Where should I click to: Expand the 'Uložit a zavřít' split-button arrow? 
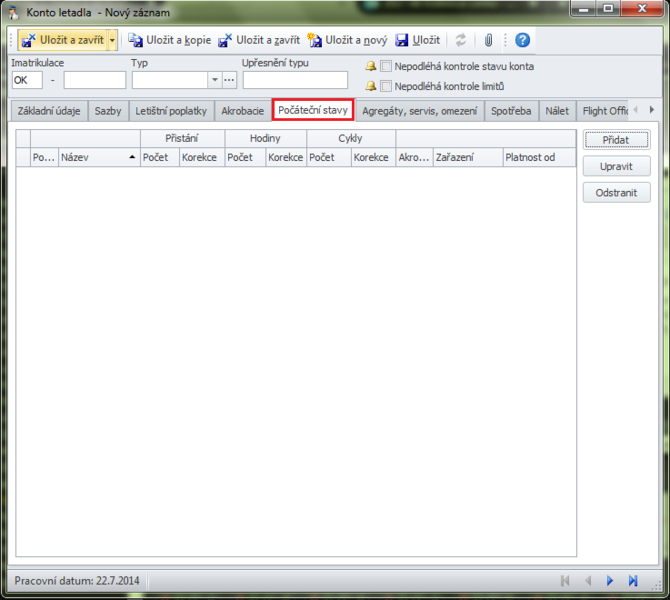pos(112,40)
